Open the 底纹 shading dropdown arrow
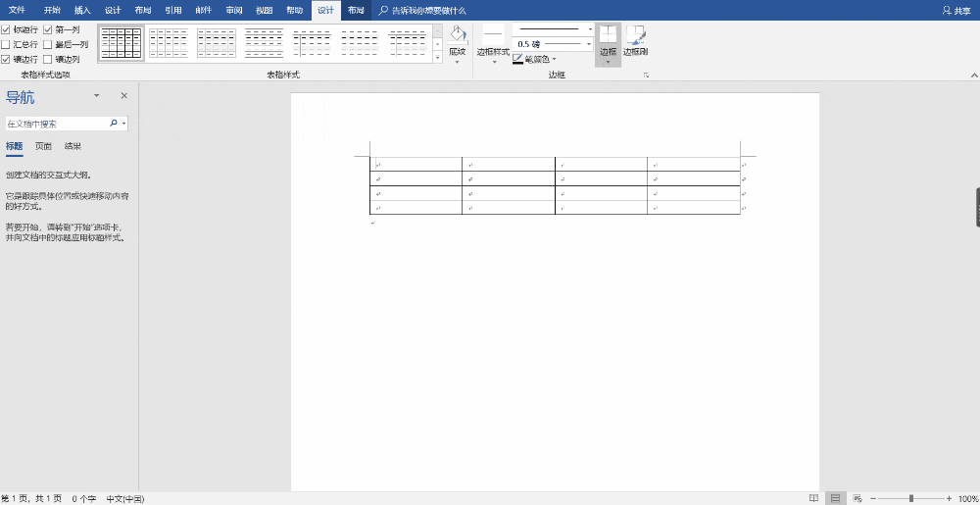Viewport: 980px width, 505px height. 458,62
